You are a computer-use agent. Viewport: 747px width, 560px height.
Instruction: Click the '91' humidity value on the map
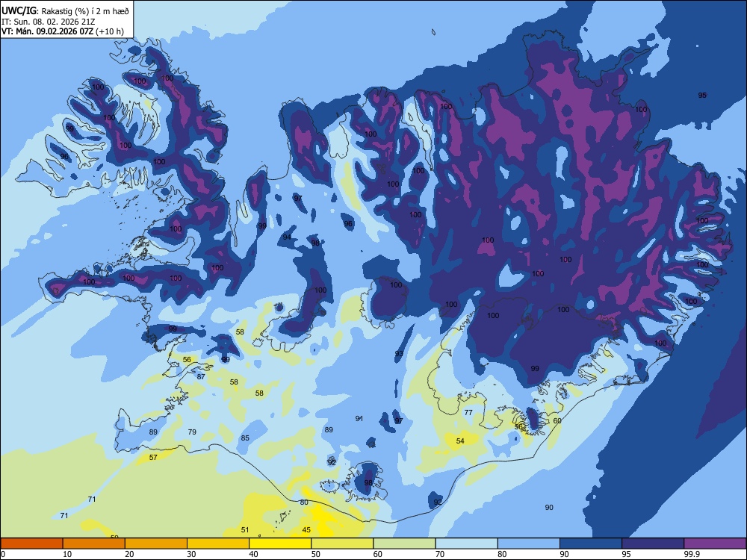[359, 419]
